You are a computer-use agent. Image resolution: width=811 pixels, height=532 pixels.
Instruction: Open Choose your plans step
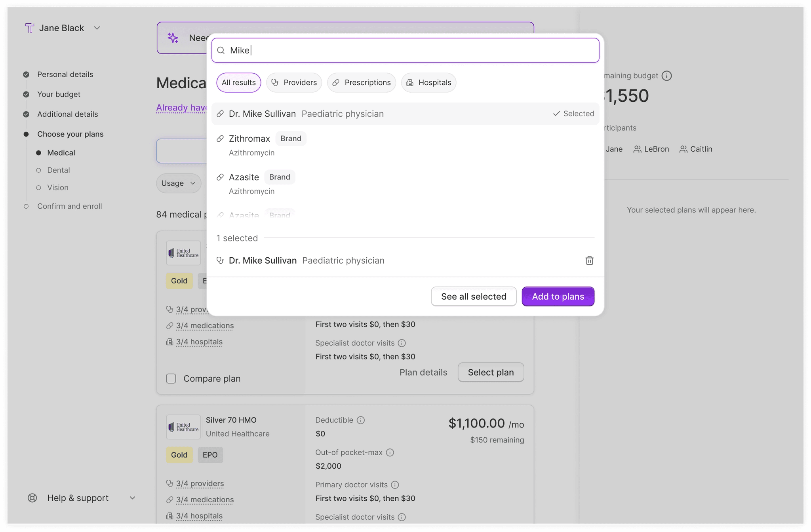pos(70,134)
